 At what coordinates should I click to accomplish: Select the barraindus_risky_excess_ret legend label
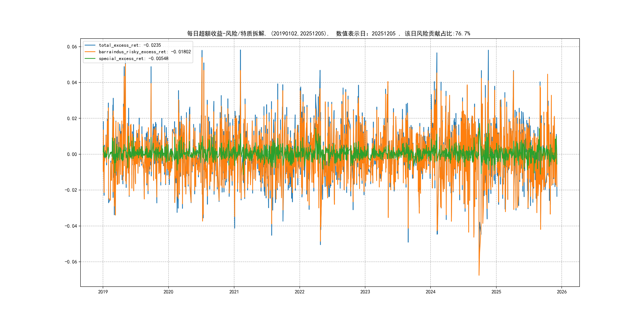point(145,52)
